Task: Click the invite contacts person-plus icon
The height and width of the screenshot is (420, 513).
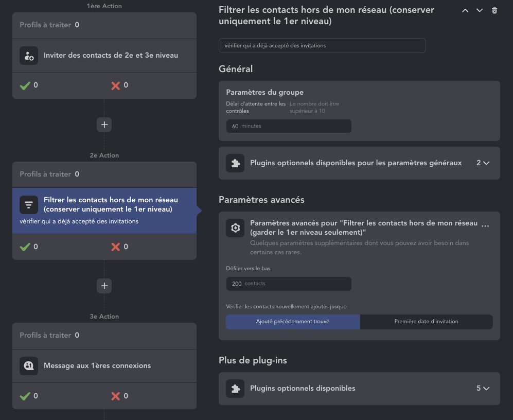Action: (x=29, y=56)
